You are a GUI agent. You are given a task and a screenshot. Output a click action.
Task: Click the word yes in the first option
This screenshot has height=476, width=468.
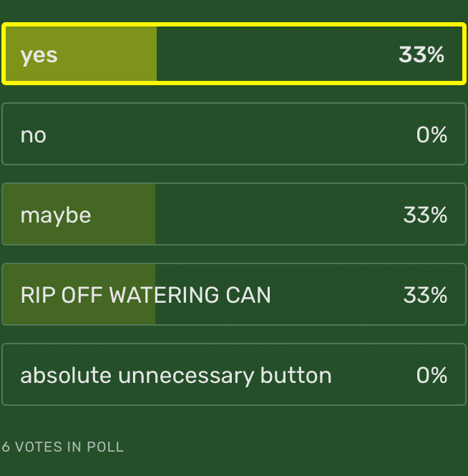pyautogui.click(x=39, y=56)
